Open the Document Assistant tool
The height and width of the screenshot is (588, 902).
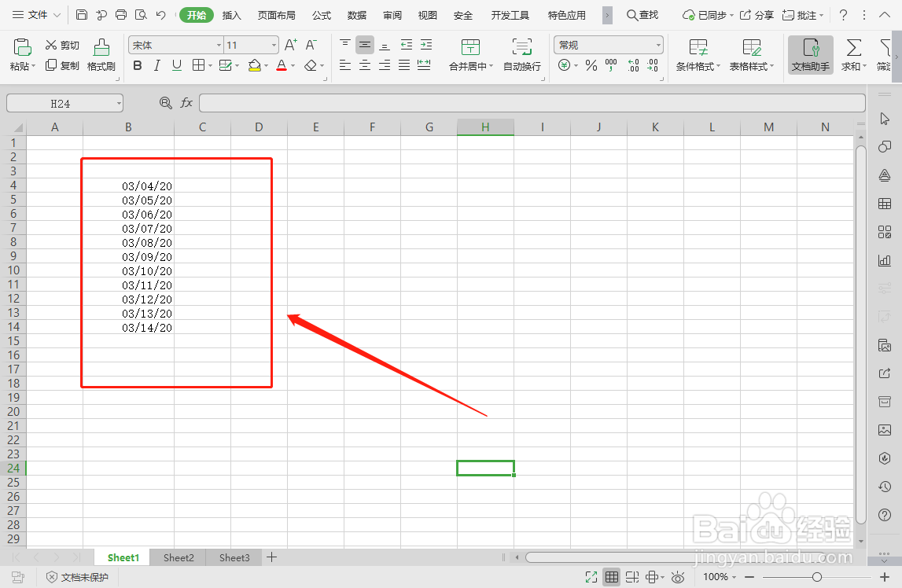(811, 55)
